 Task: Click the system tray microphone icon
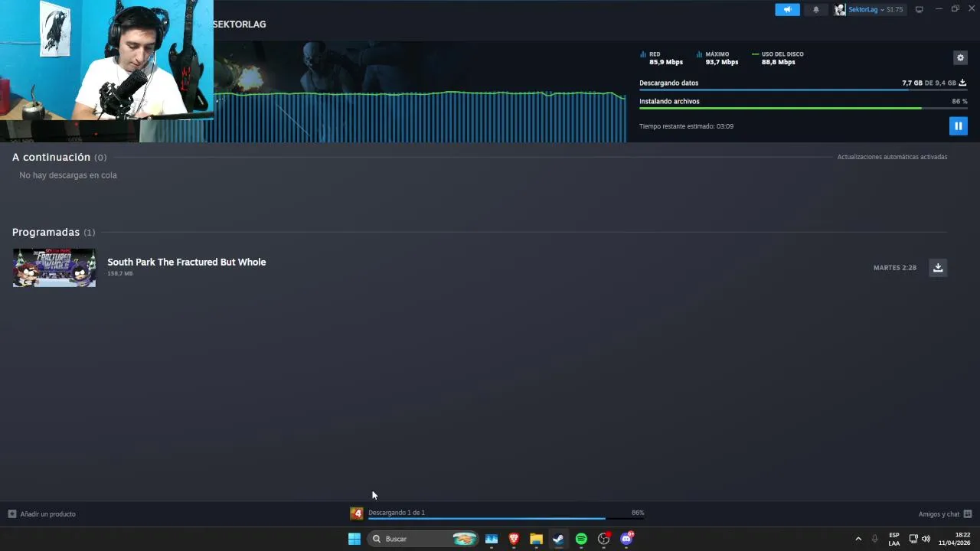tap(875, 539)
